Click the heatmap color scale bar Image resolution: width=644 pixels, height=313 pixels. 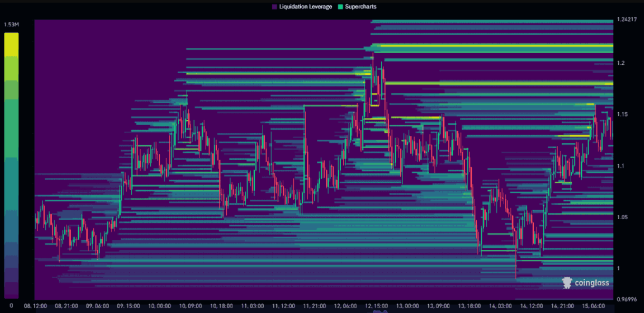click(11, 165)
